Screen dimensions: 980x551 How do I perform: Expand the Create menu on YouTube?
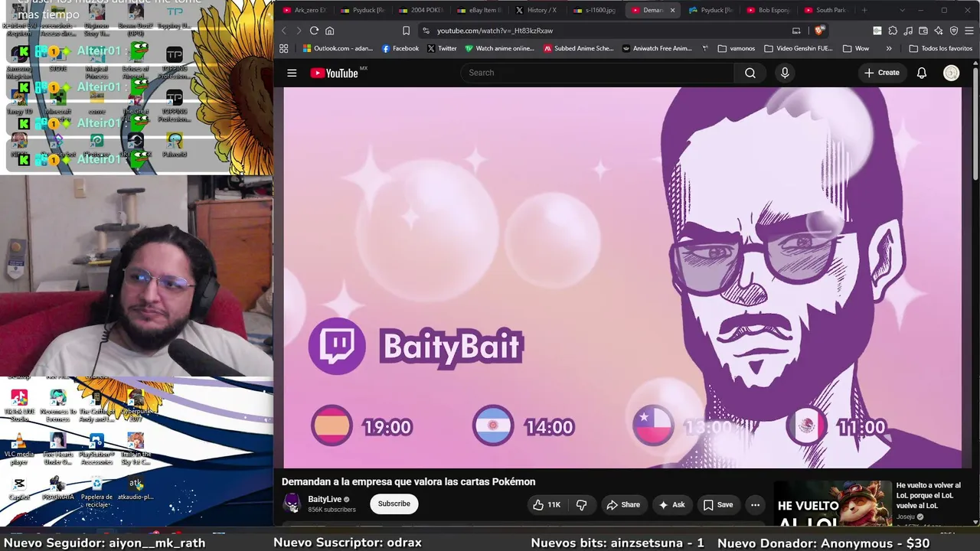pos(881,73)
